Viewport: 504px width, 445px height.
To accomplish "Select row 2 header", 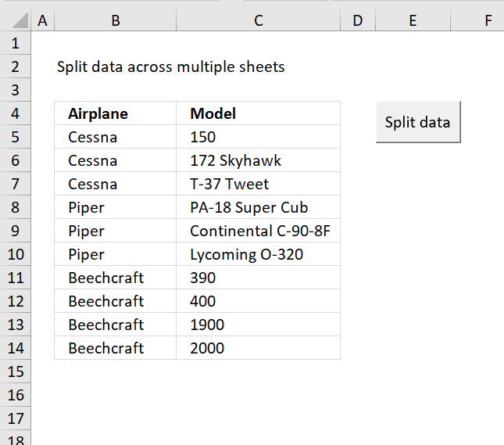I will click(16, 66).
